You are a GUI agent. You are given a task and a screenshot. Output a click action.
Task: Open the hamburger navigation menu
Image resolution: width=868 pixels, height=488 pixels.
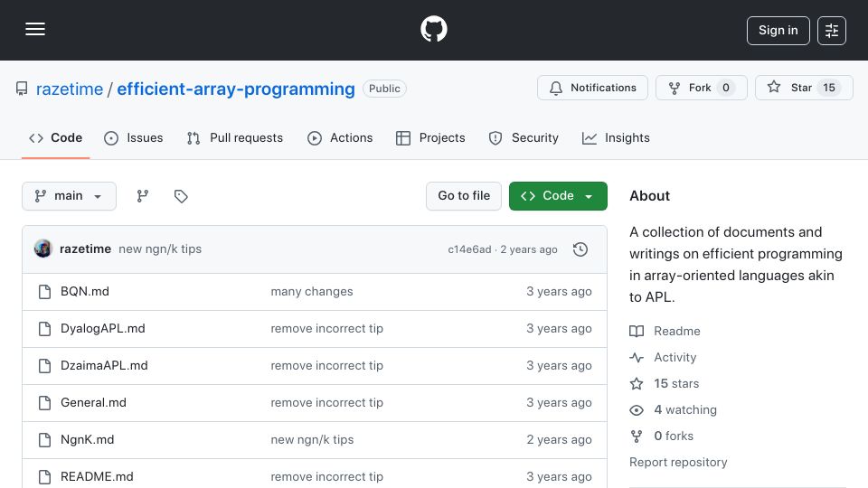[35, 29]
